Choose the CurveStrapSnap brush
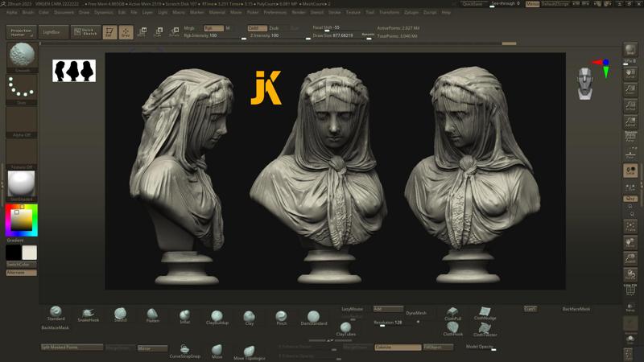Screen dimensions: 644x362 coord(185,352)
